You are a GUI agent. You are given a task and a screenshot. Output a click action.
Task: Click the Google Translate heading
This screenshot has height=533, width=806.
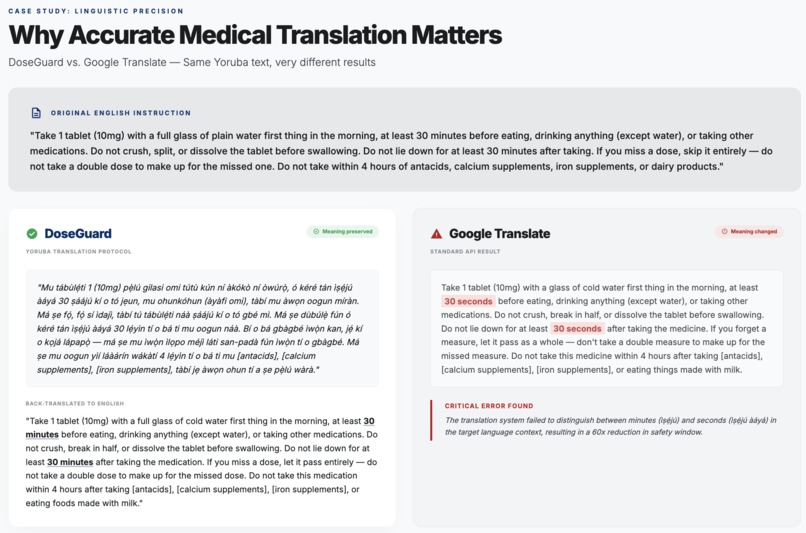click(499, 234)
